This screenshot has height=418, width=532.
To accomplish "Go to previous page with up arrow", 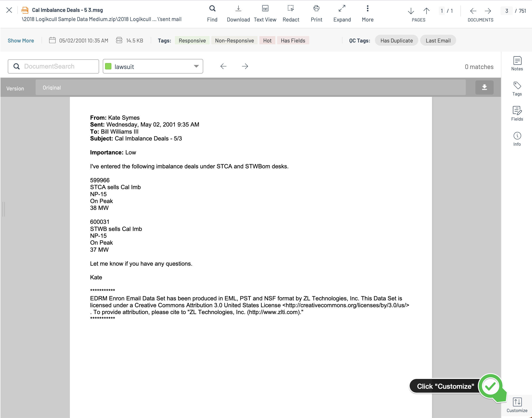I will pyautogui.click(x=426, y=11).
